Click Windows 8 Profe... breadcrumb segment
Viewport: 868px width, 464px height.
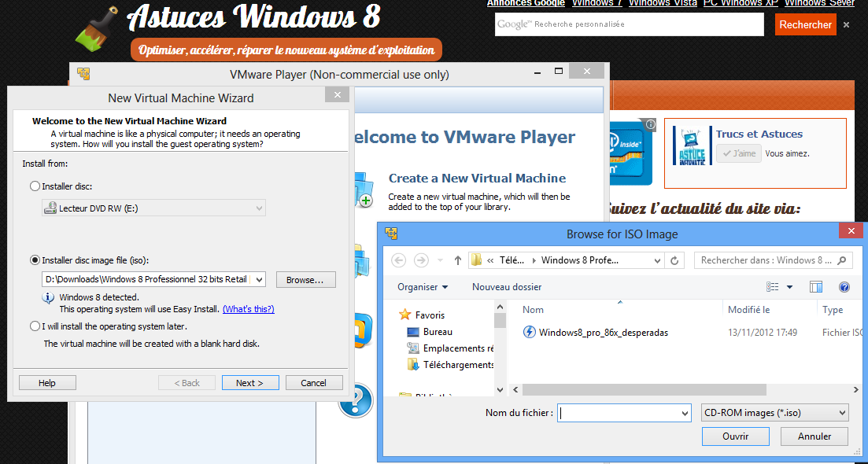(x=580, y=260)
